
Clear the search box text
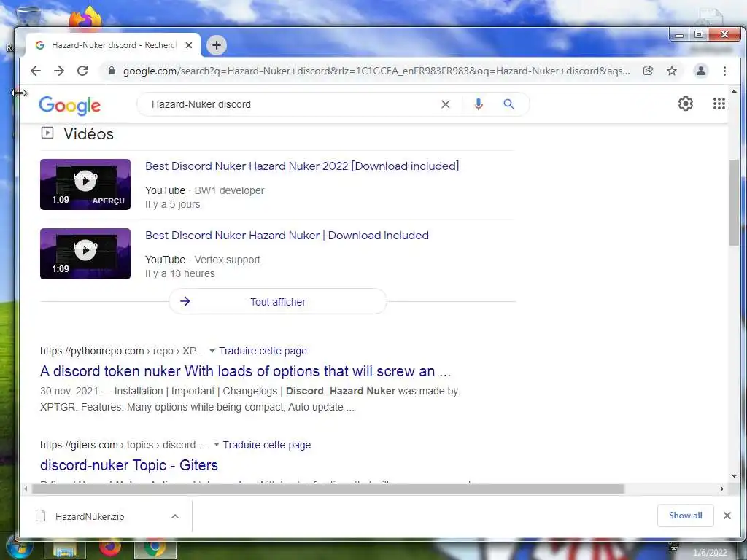[x=446, y=104]
